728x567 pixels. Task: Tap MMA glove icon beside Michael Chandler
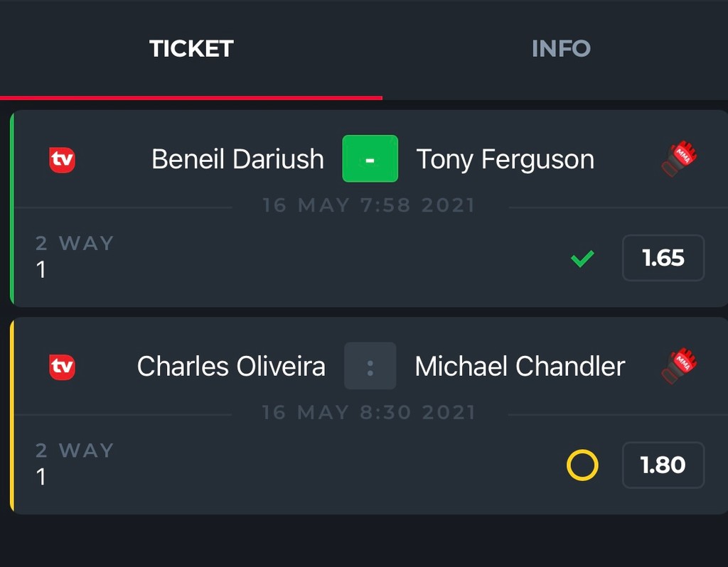[679, 366]
